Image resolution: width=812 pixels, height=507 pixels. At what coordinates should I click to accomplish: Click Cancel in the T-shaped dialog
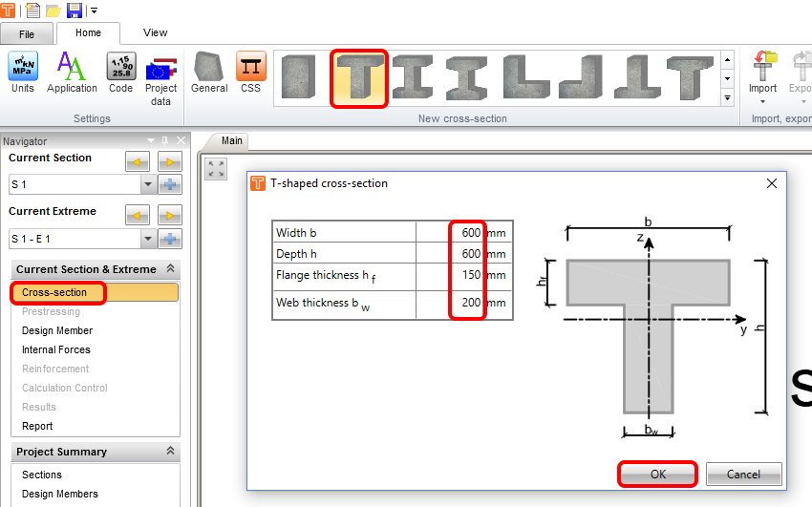pyautogui.click(x=743, y=474)
